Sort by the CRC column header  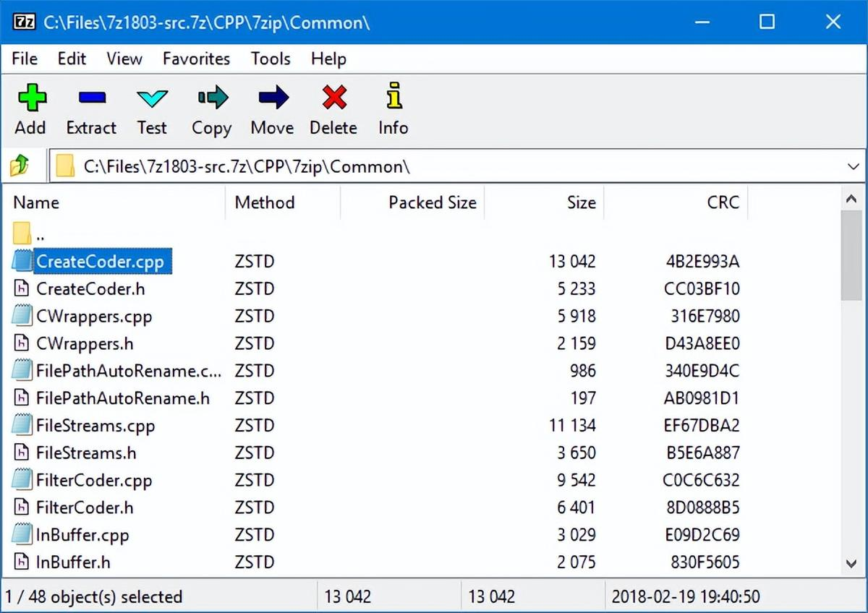(x=676, y=202)
